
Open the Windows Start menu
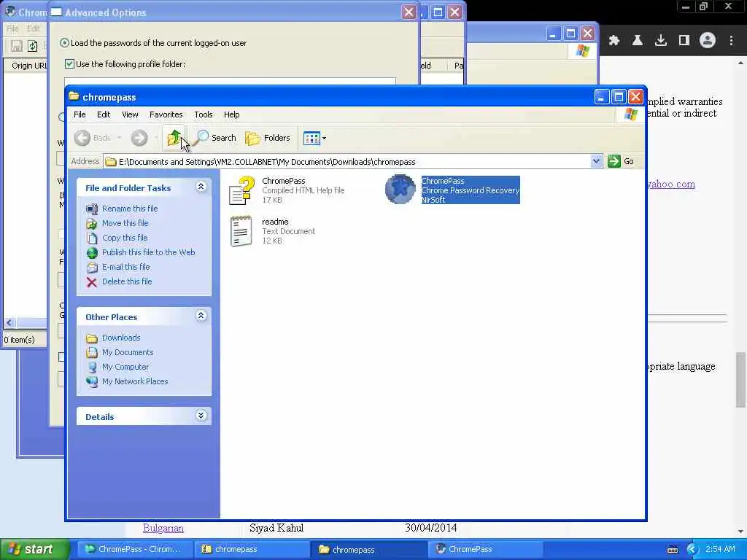[x=35, y=550]
